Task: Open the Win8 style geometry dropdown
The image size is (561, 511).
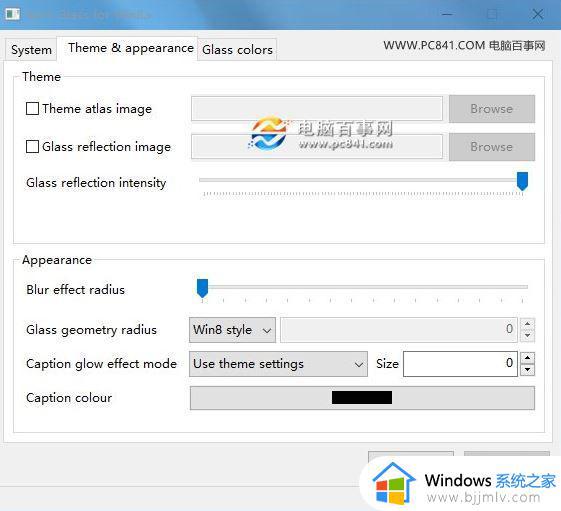Action: click(232, 330)
